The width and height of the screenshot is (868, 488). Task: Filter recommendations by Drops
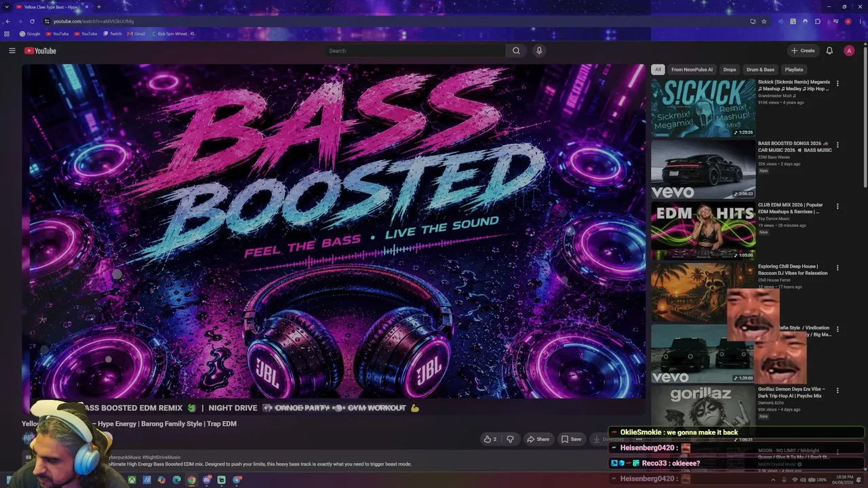pos(730,69)
